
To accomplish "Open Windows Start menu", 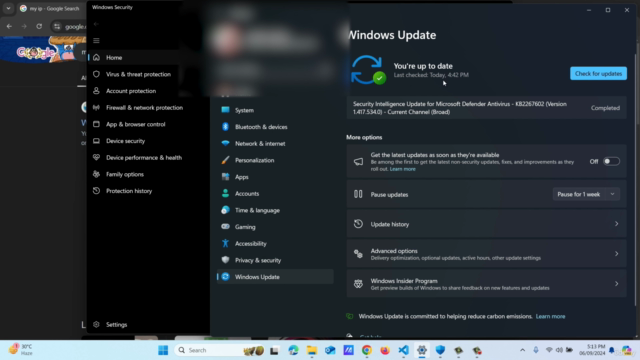I will pos(163,350).
